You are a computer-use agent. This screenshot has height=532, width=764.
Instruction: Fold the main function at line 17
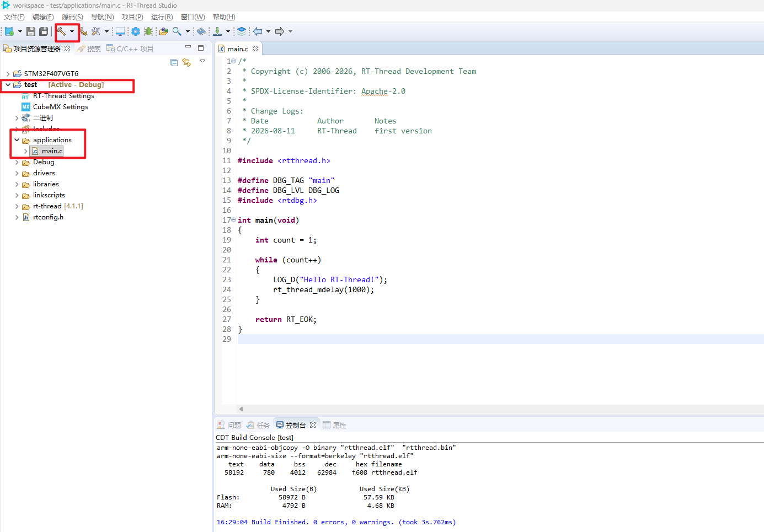(234, 220)
